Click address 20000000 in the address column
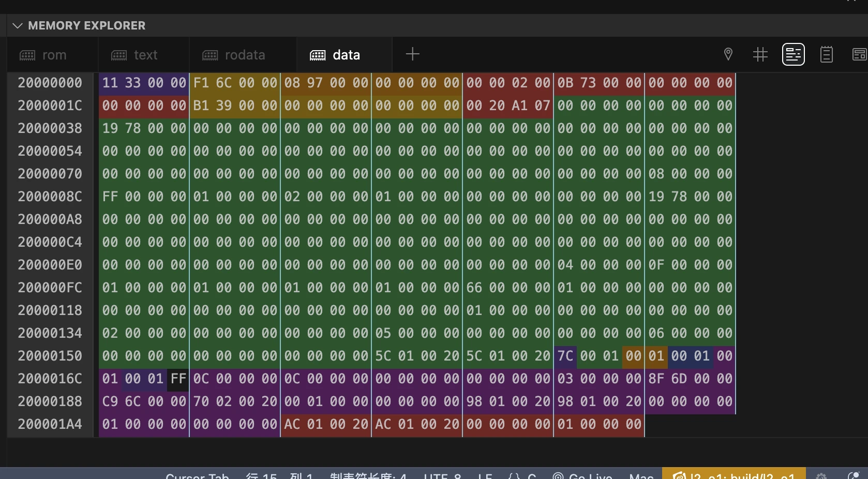 click(x=50, y=83)
